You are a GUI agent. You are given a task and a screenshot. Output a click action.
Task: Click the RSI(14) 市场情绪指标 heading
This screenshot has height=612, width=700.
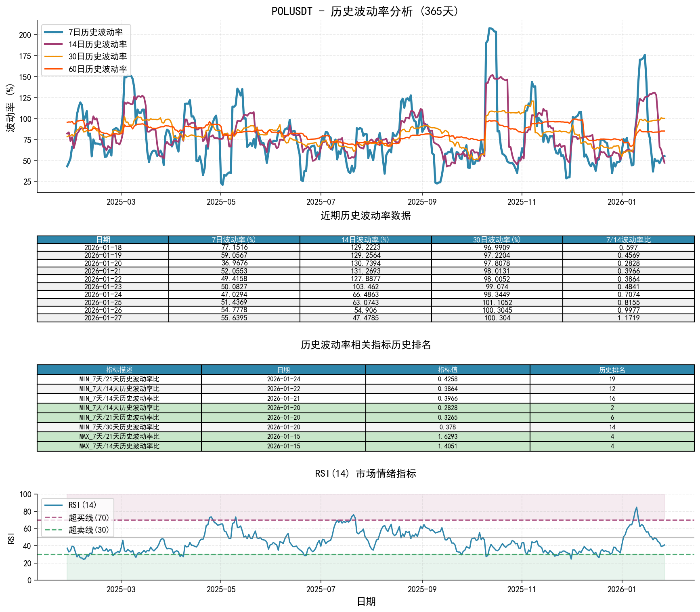click(365, 473)
